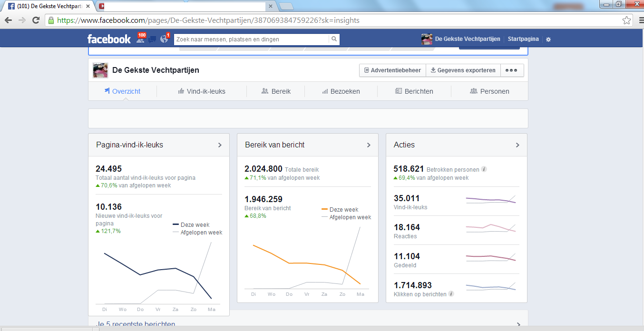Switch to Bereik tab
Screen dimensions: 644x331
(x=276, y=91)
